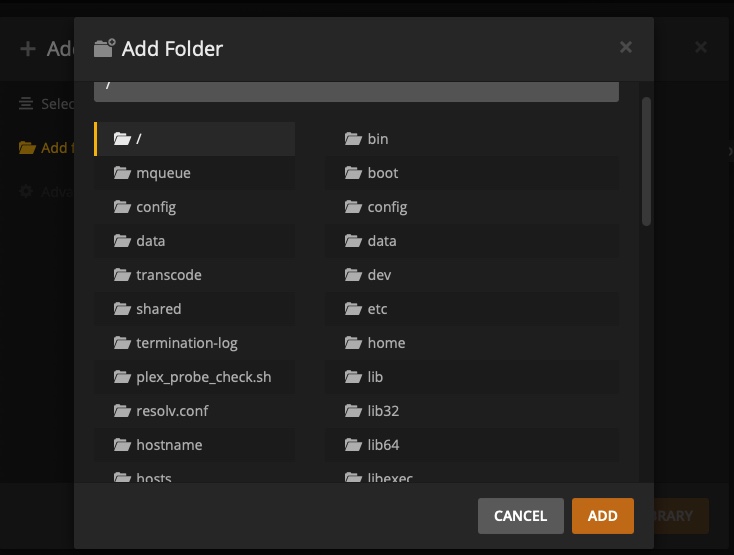Open the dev directory
Viewport: 734px width, 555px height.
379,275
